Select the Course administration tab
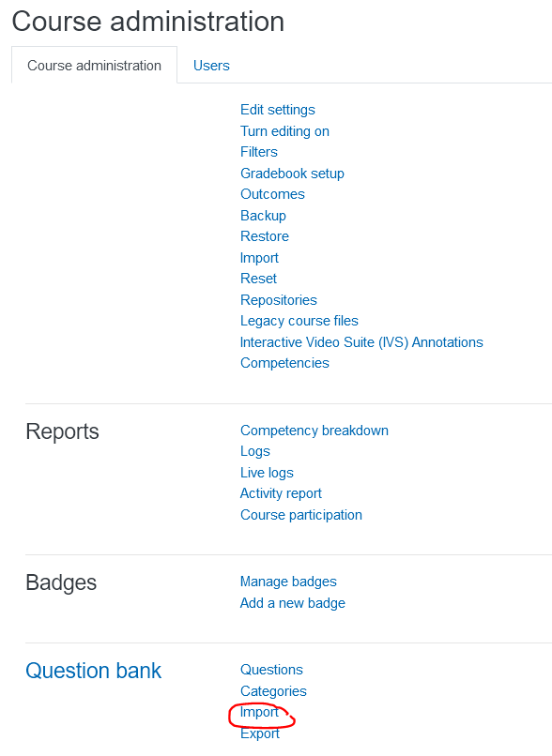Viewport: 552px width, 756px height. click(94, 66)
